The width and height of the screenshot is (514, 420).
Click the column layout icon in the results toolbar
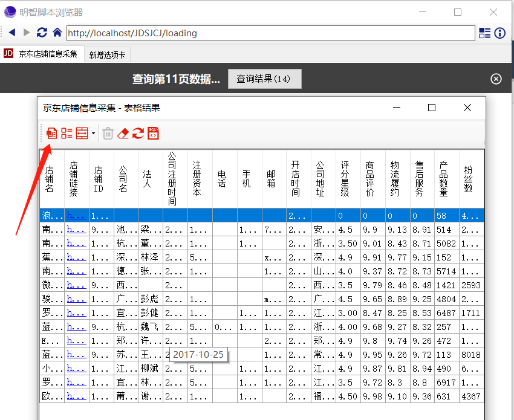[82, 134]
